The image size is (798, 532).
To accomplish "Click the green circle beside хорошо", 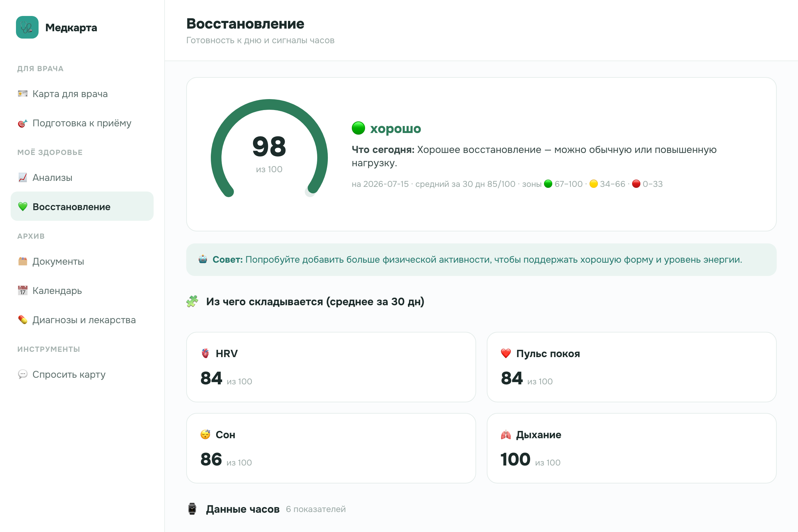I will (x=358, y=128).
